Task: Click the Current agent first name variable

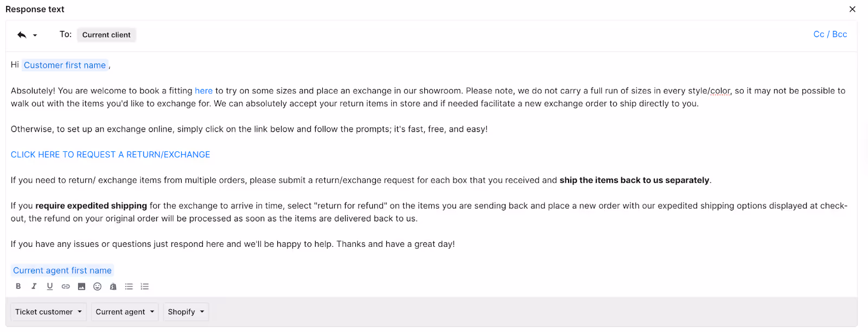Action: coord(62,270)
